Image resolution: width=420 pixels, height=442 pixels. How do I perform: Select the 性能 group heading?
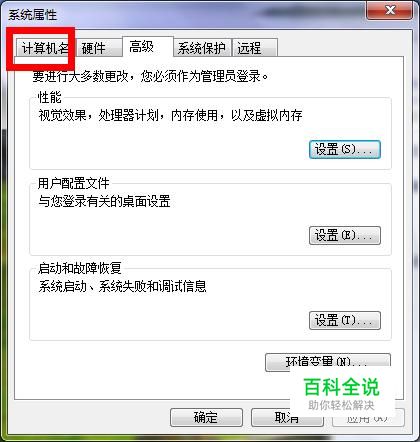50,97
